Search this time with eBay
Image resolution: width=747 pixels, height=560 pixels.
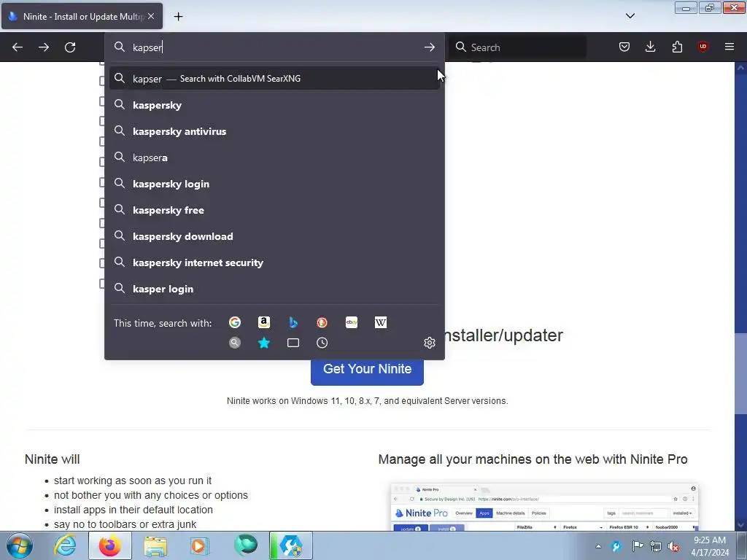pos(352,322)
